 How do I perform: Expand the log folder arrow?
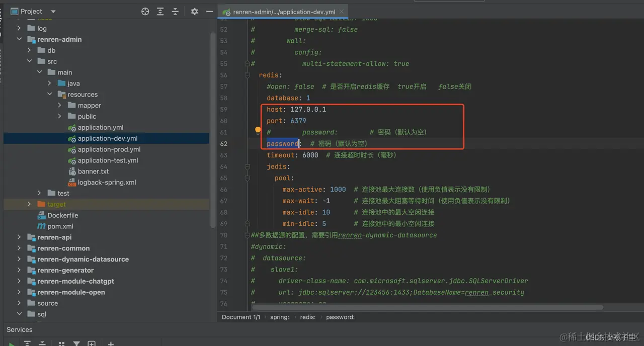19,28
